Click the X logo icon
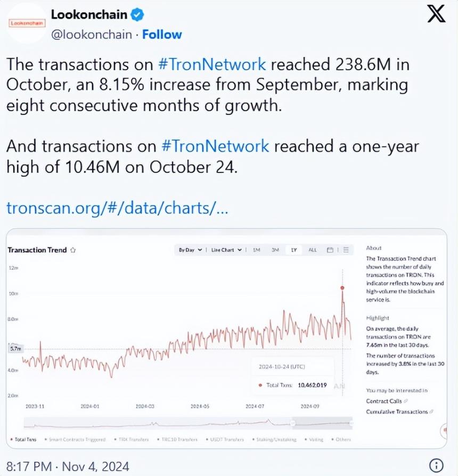The width and height of the screenshot is (458, 476). click(x=437, y=14)
